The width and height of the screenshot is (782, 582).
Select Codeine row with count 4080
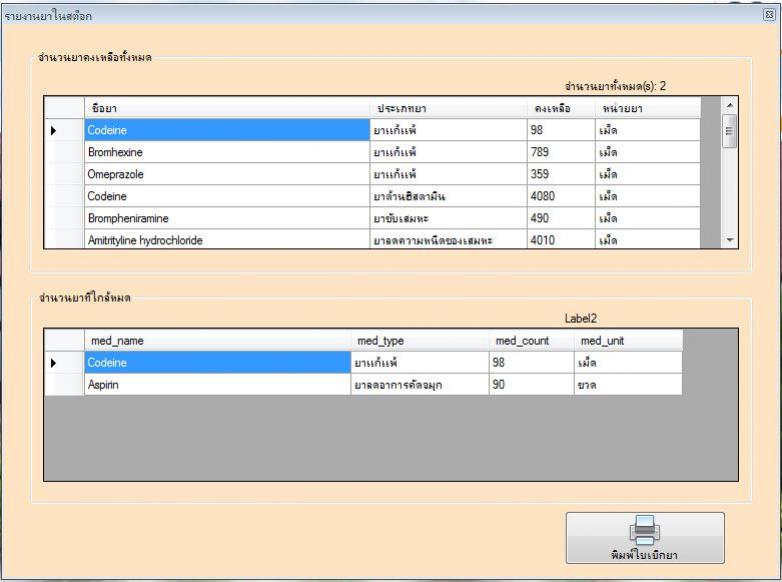point(227,196)
